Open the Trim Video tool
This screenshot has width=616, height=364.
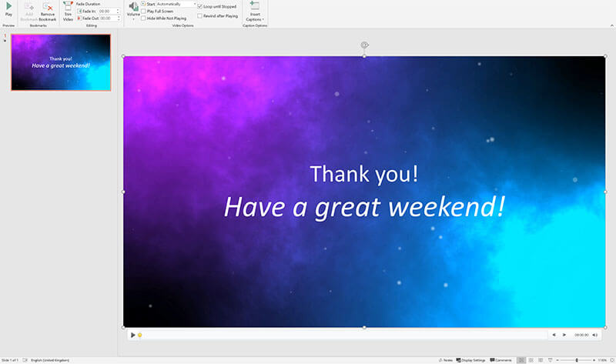(68, 12)
